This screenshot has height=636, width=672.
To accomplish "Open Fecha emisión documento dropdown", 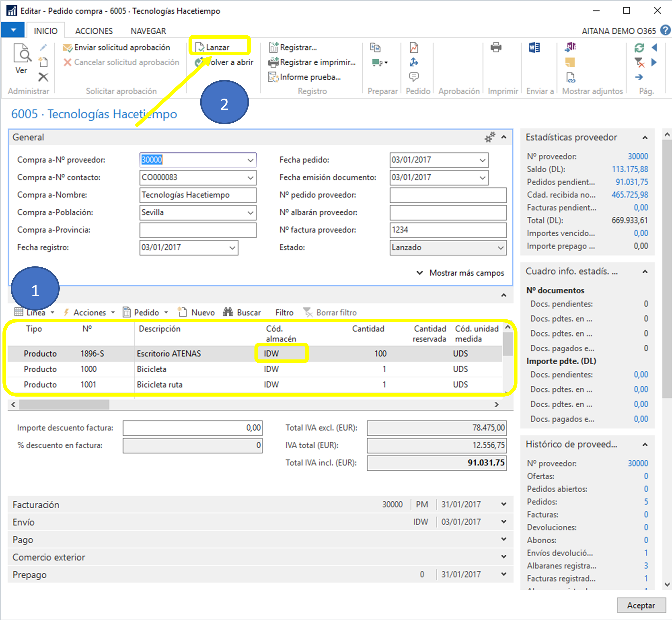I will click(482, 178).
